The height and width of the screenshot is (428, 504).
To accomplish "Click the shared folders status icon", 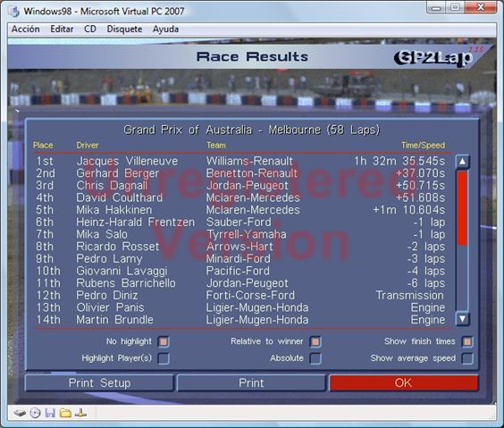I will point(65,413).
